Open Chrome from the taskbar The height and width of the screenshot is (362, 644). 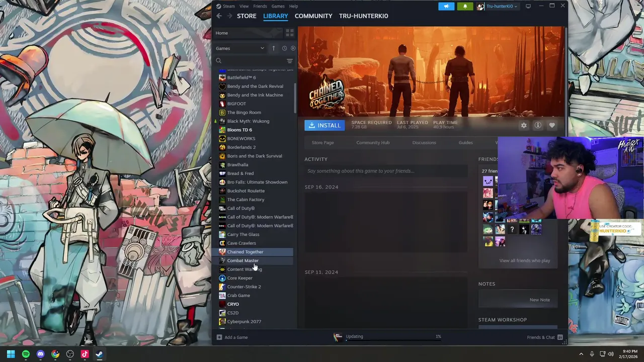coord(55,354)
